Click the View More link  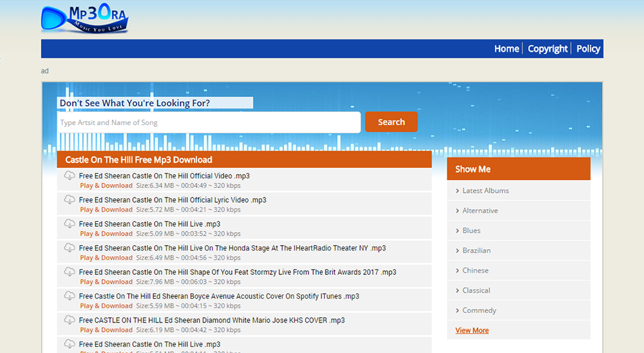click(472, 331)
